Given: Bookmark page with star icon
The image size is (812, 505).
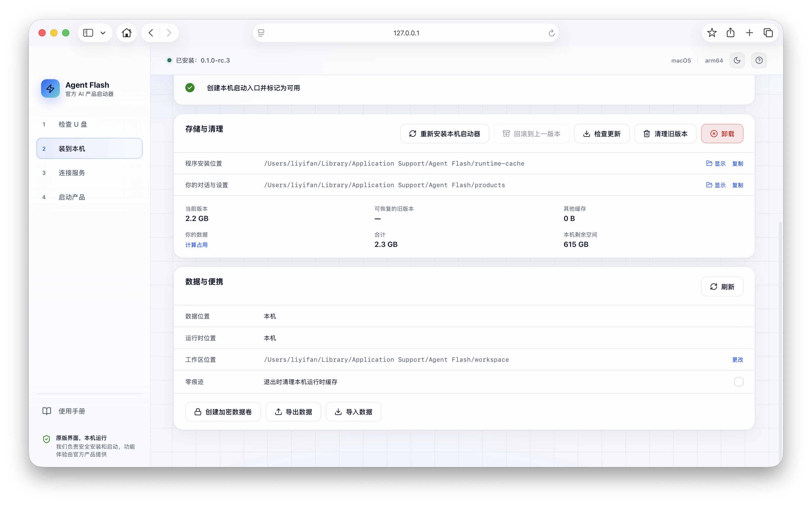Looking at the screenshot, I should click(x=712, y=33).
